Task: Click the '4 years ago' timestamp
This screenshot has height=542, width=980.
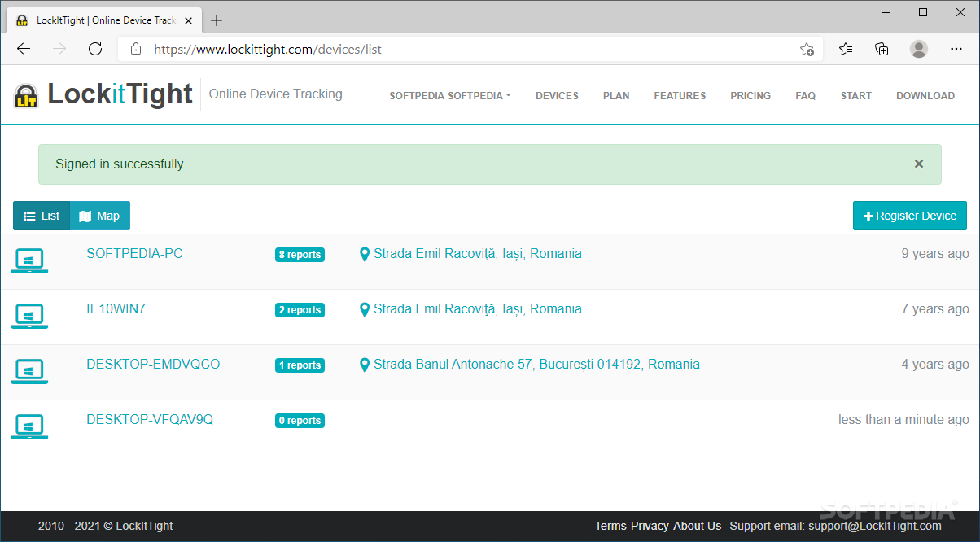Action: click(x=935, y=365)
